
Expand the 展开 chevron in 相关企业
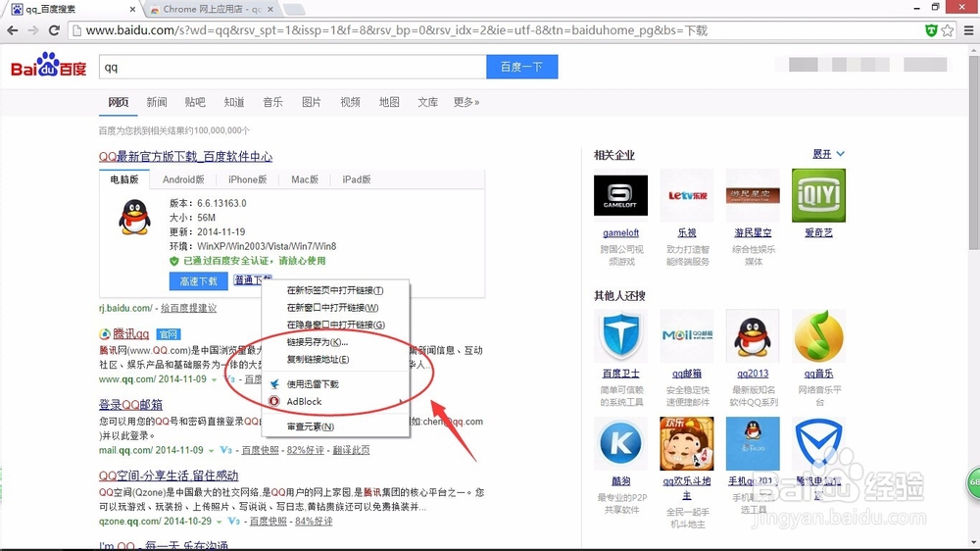pyautogui.click(x=841, y=154)
